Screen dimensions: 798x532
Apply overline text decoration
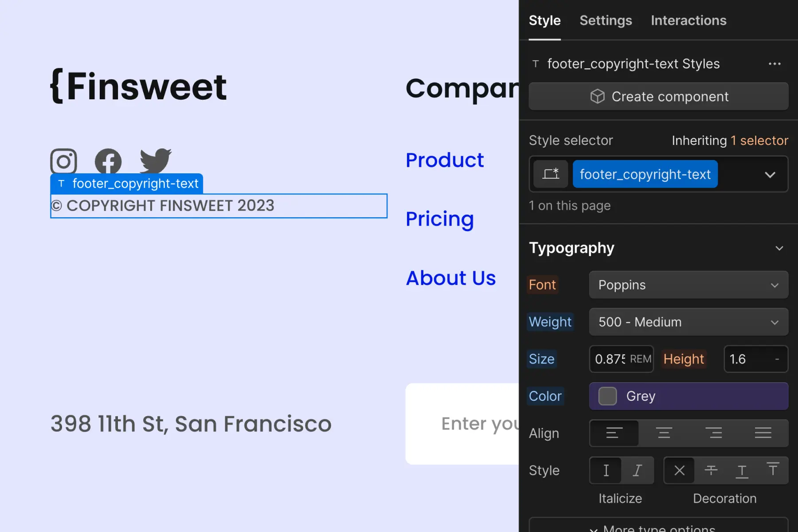tap(773, 470)
